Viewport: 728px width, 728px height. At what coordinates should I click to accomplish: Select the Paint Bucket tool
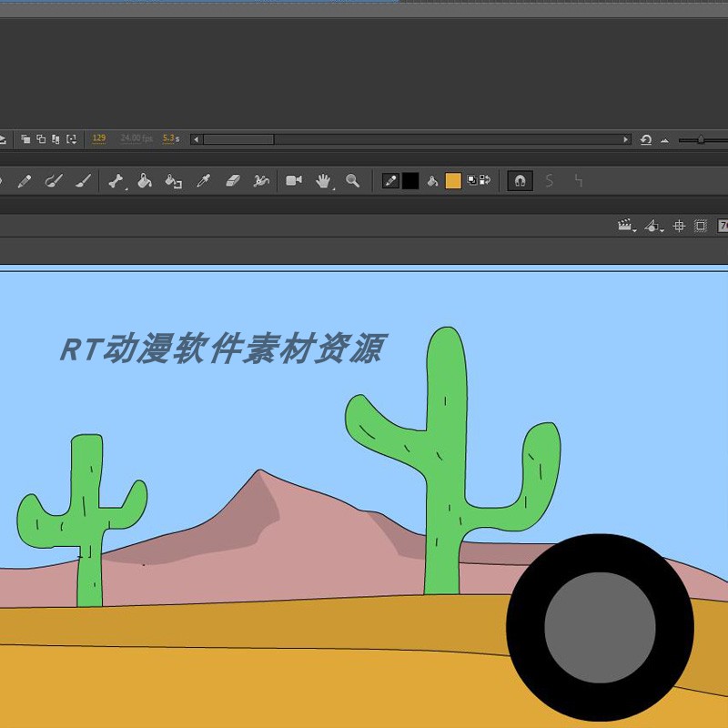click(145, 181)
